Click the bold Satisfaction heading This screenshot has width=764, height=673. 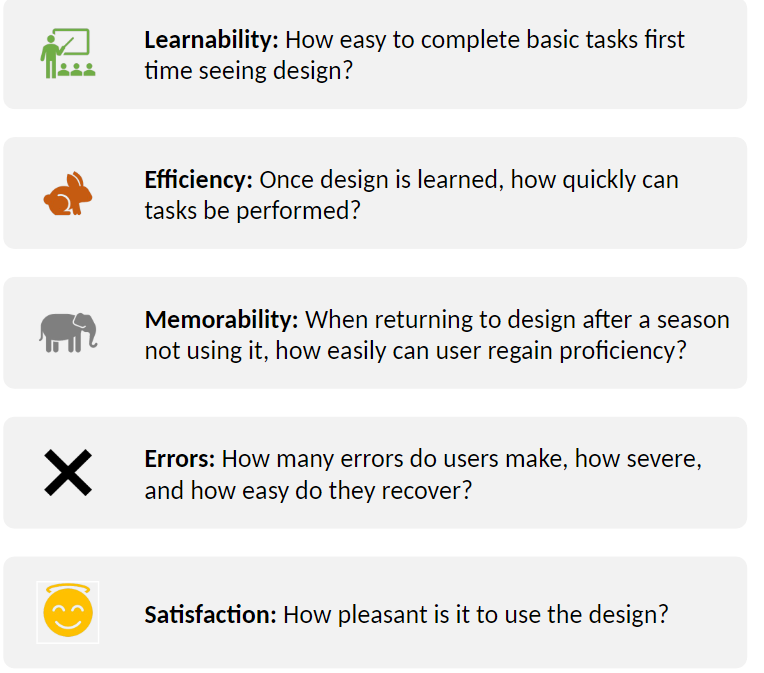point(210,614)
